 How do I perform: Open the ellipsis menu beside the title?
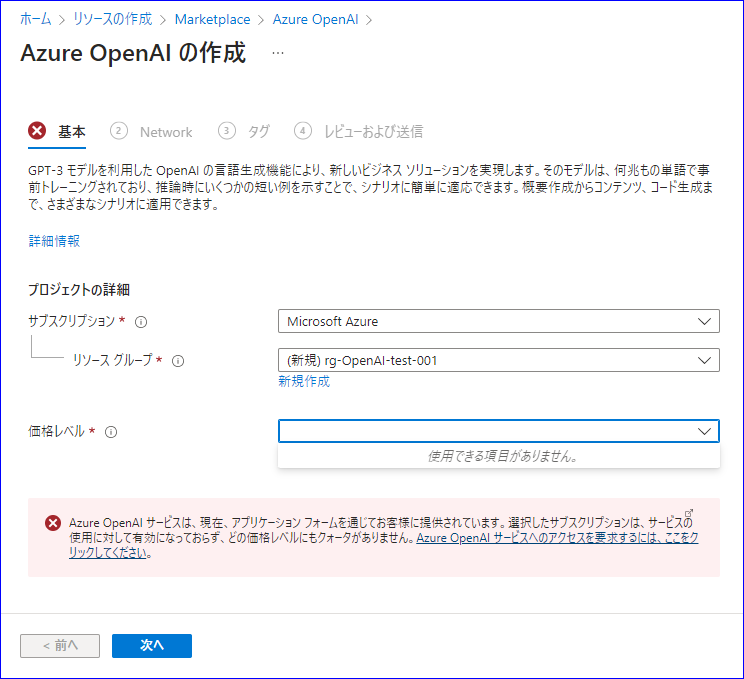278,53
